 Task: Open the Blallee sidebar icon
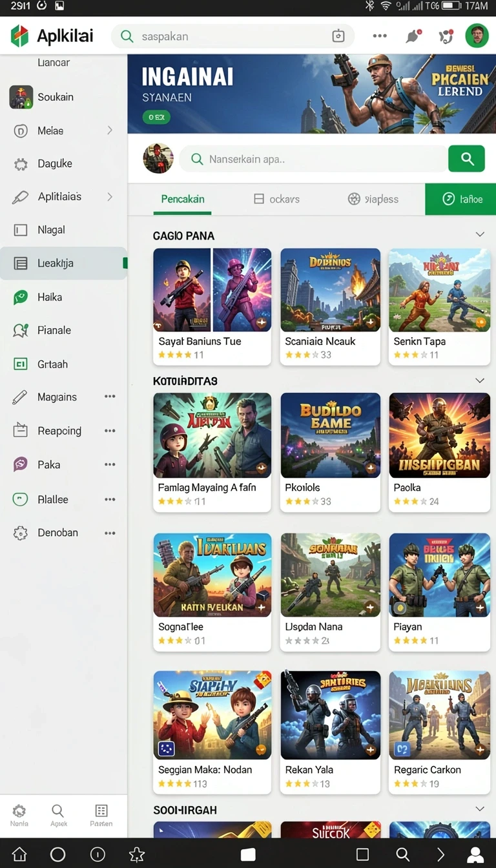coord(21,499)
